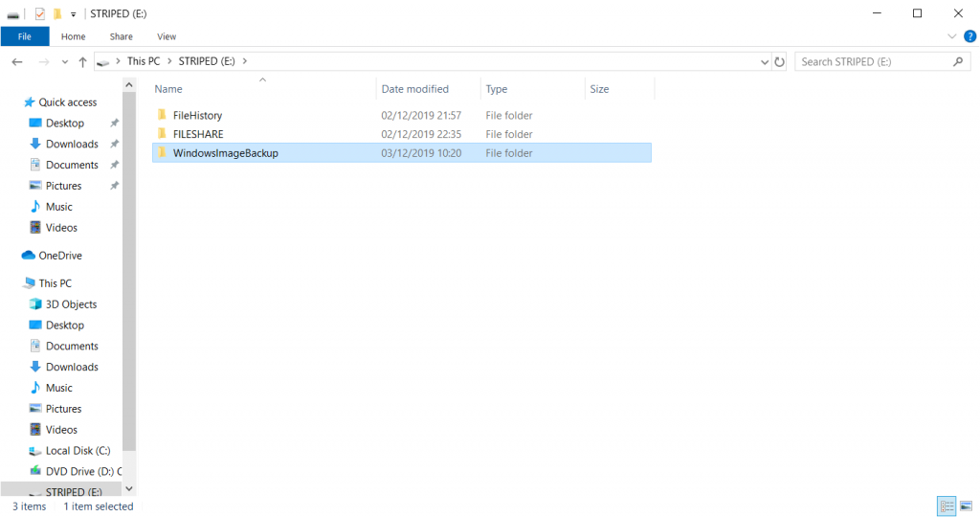Image resolution: width=980 pixels, height=517 pixels.
Task: Open Customize Quick Access Toolbar dropdown
Action: (73, 13)
